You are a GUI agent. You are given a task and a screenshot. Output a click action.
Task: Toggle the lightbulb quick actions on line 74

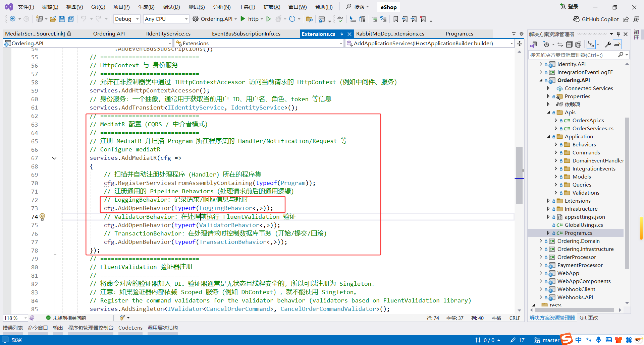[x=42, y=217]
